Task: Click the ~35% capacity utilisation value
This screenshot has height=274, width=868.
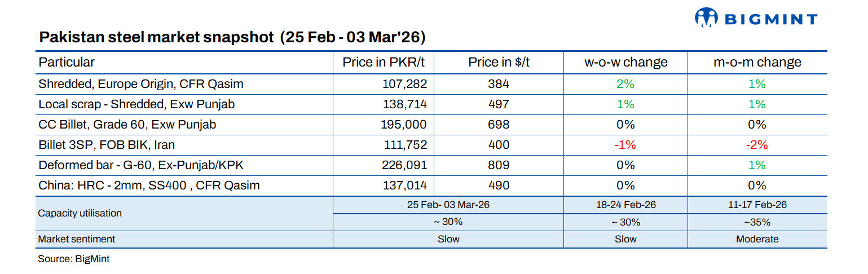Action: (757, 222)
